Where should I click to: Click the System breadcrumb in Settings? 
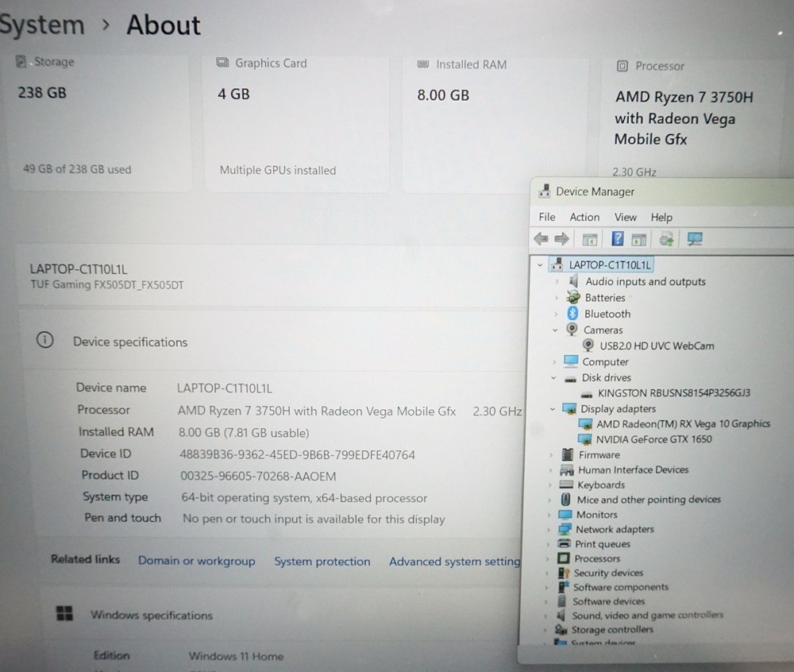[x=40, y=25]
